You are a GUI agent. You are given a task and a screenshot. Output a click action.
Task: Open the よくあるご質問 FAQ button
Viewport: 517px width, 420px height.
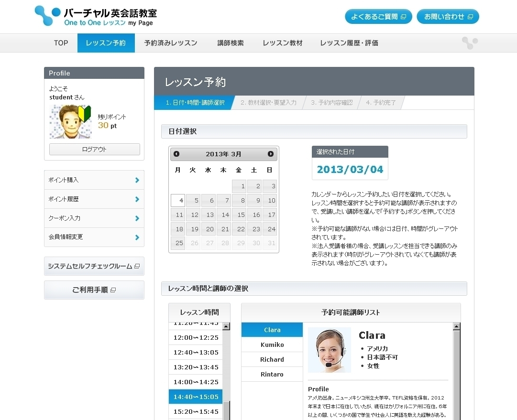(x=378, y=16)
